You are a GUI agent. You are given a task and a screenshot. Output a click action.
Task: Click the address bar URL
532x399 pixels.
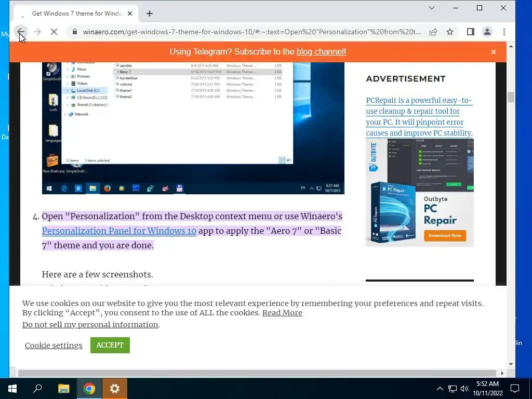point(252,32)
